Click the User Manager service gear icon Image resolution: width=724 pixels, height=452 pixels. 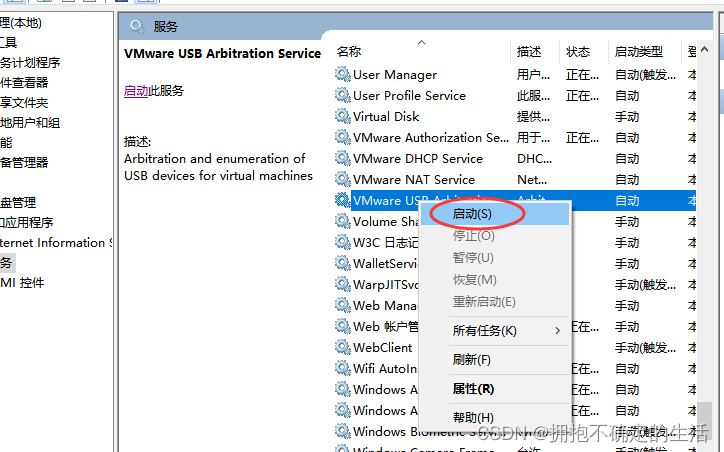343,74
